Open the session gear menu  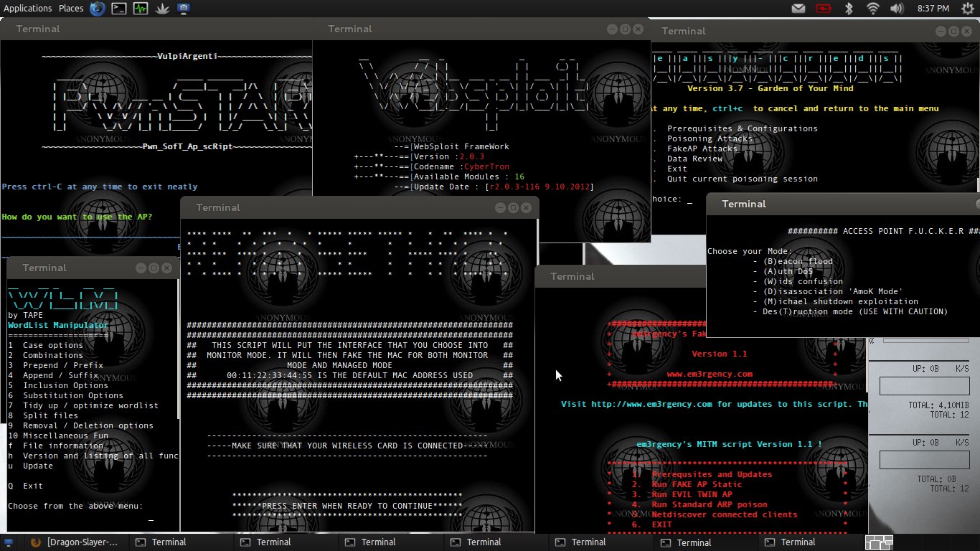[966, 9]
